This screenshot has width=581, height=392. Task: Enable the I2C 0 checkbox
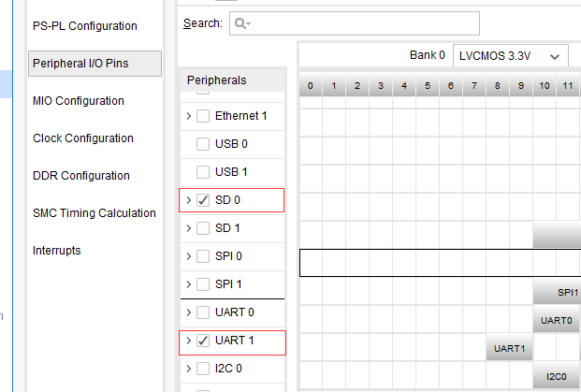[x=203, y=369]
